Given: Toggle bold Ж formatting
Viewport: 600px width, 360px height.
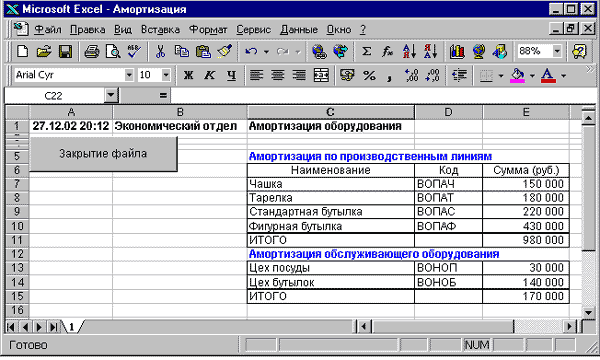Looking at the screenshot, I should pyautogui.click(x=188, y=75).
